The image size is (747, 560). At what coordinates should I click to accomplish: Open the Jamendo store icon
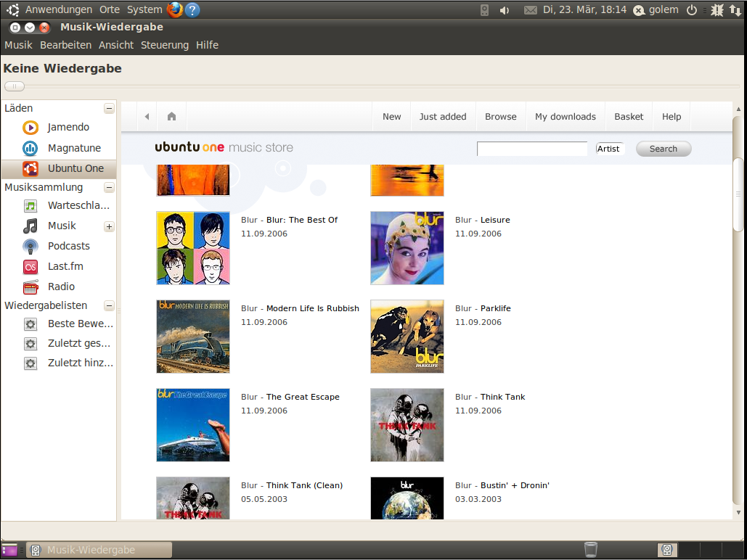tap(30, 128)
